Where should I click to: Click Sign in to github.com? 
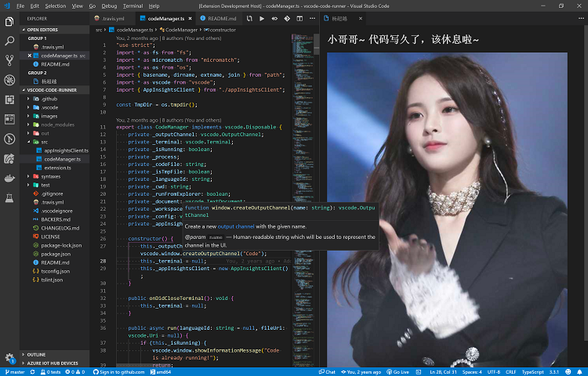coord(118,372)
